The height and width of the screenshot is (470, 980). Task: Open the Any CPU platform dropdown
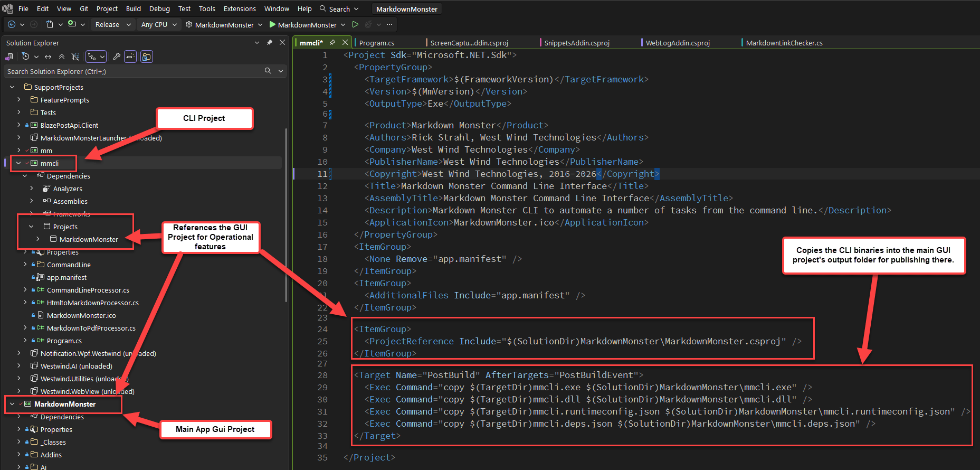(x=159, y=24)
